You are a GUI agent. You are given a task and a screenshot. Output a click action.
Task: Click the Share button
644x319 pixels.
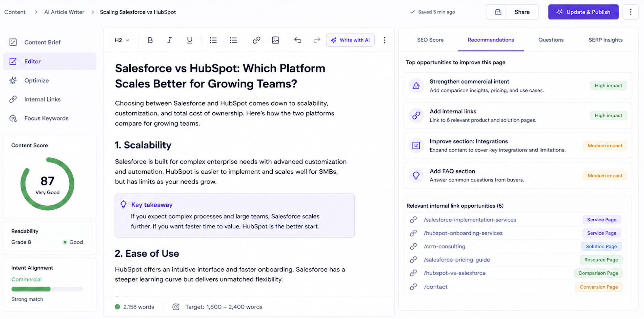pyautogui.click(x=522, y=12)
